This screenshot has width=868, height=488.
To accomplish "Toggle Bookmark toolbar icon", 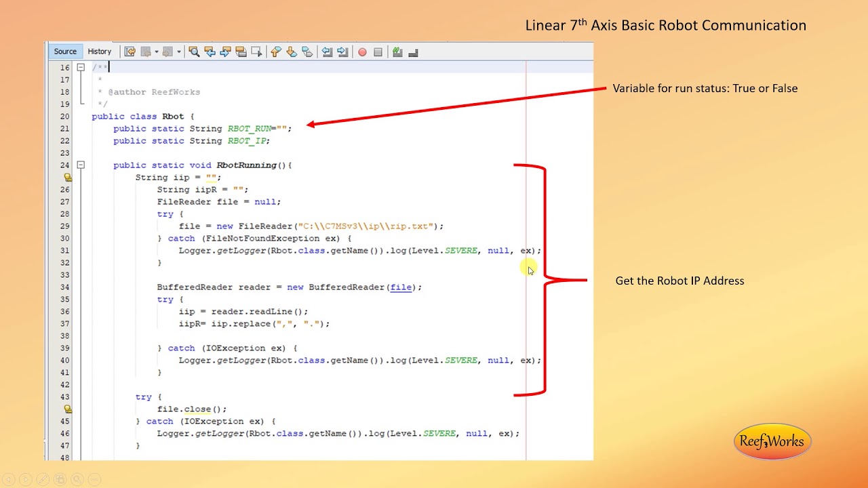I will click(307, 52).
